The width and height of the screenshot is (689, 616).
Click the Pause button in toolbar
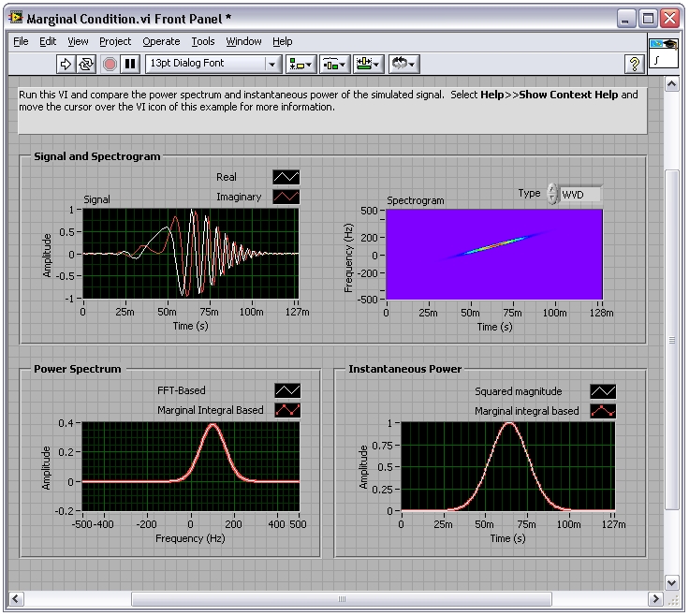[x=130, y=64]
